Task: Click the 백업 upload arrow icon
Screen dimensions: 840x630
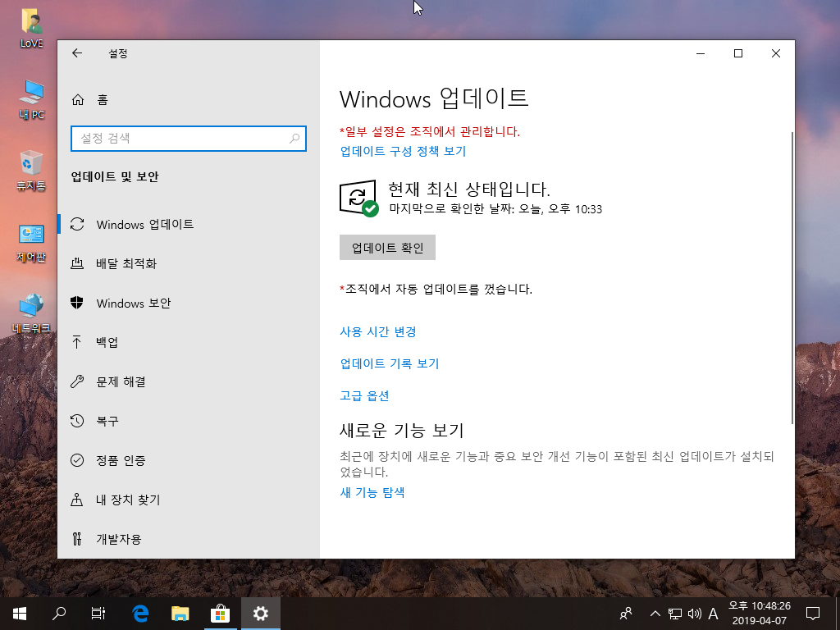Action: 76,342
